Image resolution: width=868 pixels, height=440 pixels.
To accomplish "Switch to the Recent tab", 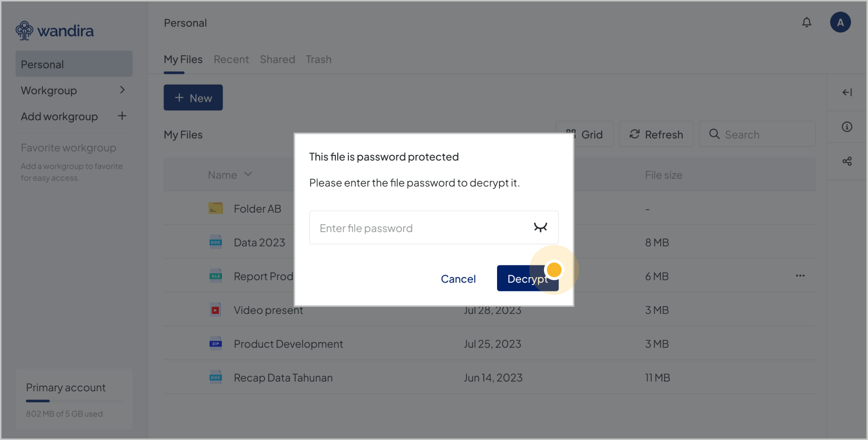I will [231, 60].
